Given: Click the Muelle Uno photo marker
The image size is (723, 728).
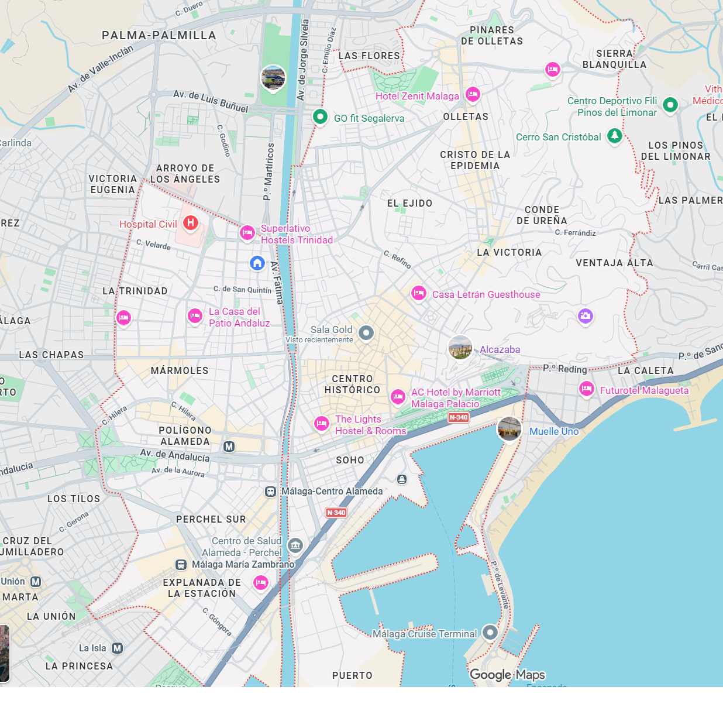Looking at the screenshot, I should 509,430.
